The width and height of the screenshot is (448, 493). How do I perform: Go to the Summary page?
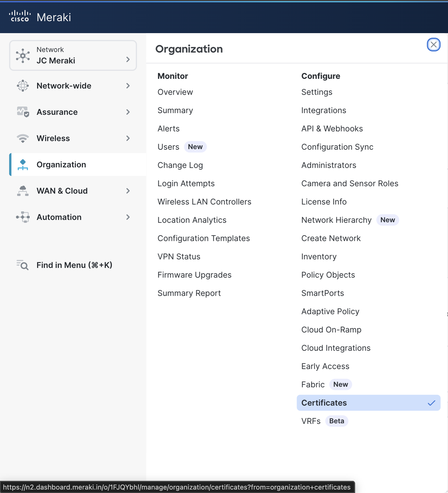175,110
